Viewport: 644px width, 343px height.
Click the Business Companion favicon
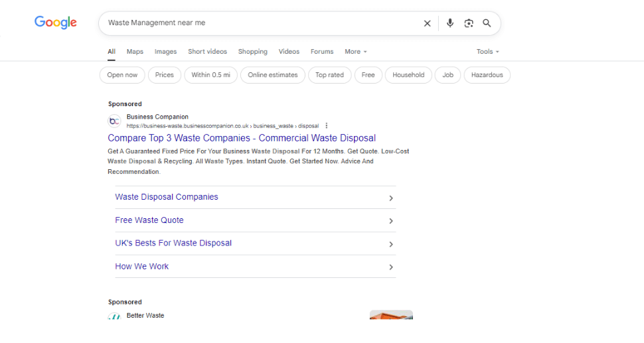pyautogui.click(x=114, y=121)
